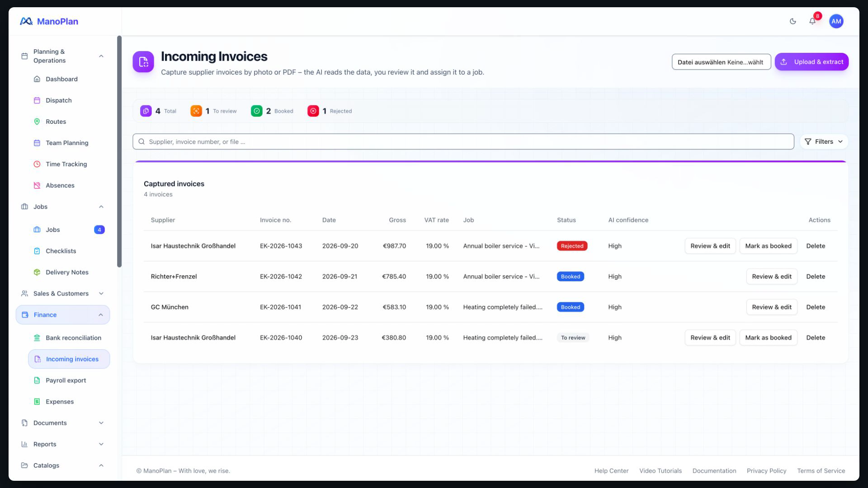
Task: Expand the Sales & Customers section
Action: (101, 294)
